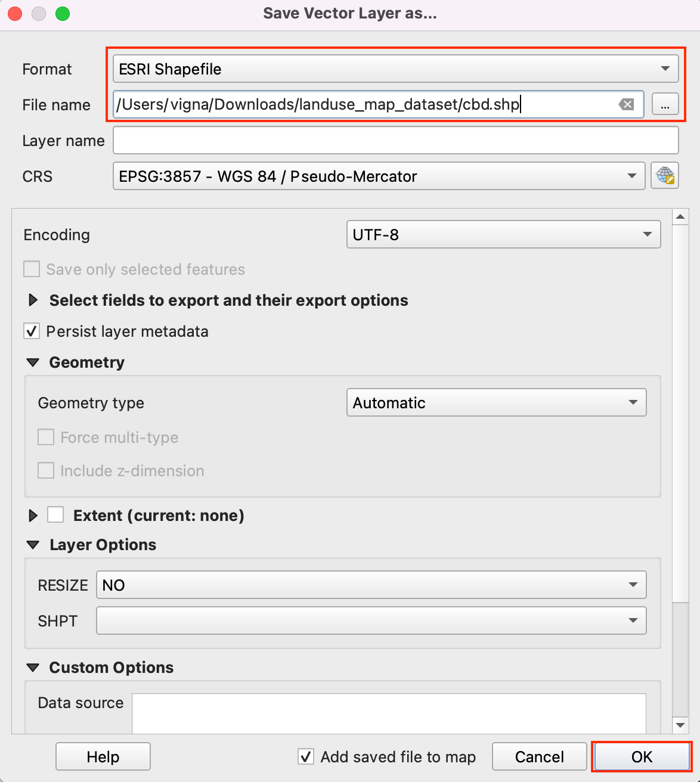Confirm export with OK button

click(x=642, y=757)
